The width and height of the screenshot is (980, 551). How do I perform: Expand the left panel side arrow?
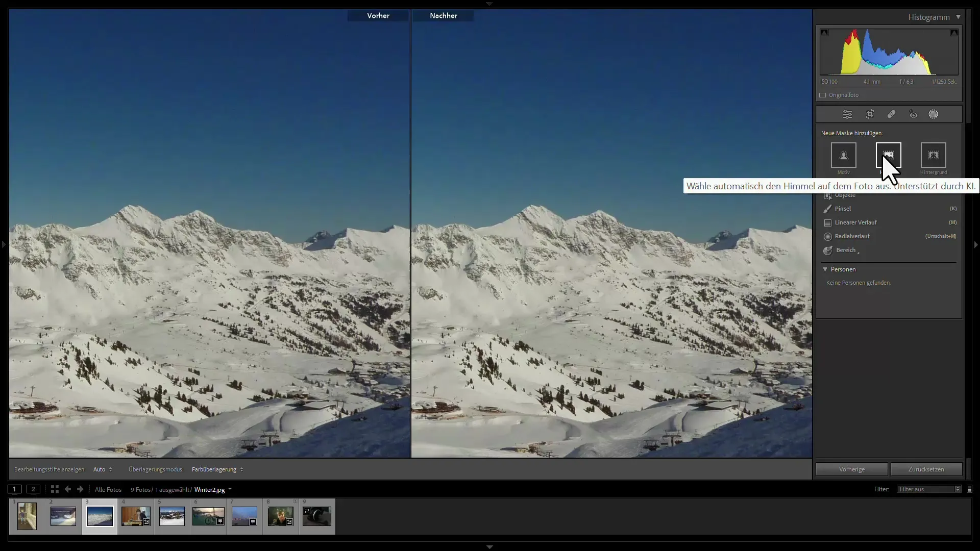[4, 245]
